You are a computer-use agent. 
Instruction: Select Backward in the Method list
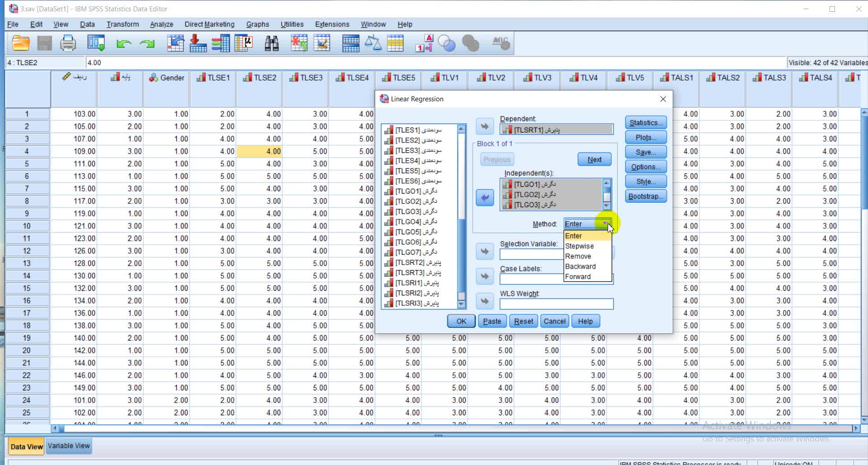coord(580,266)
